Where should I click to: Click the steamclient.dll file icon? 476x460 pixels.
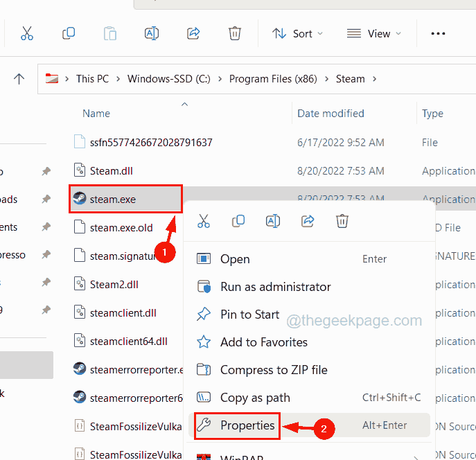click(80, 312)
